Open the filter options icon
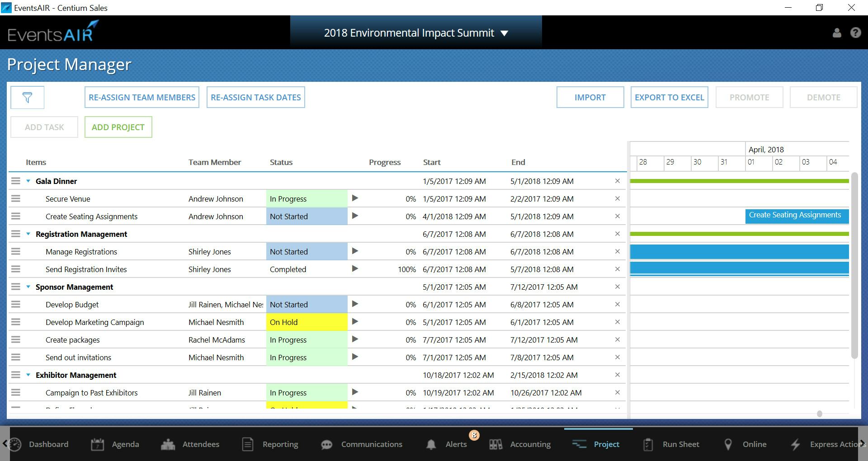Screen dimensions: 868x461 coord(27,97)
